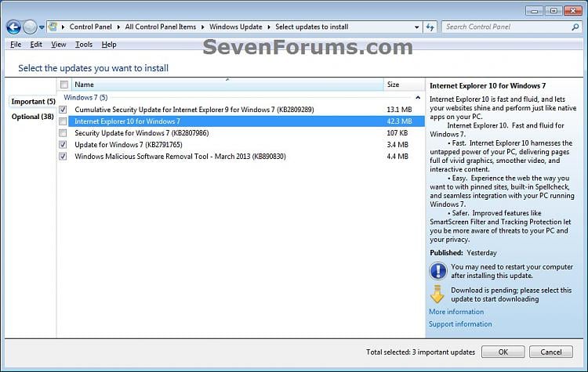Image resolution: width=588 pixels, height=372 pixels.
Task: Select the Malicious Software Removal Tool row
Action: (x=241, y=156)
